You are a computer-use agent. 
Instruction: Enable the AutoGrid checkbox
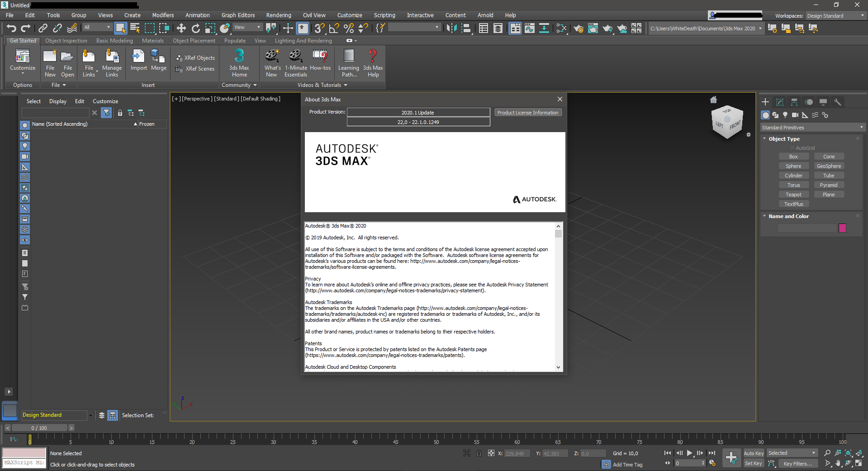792,148
